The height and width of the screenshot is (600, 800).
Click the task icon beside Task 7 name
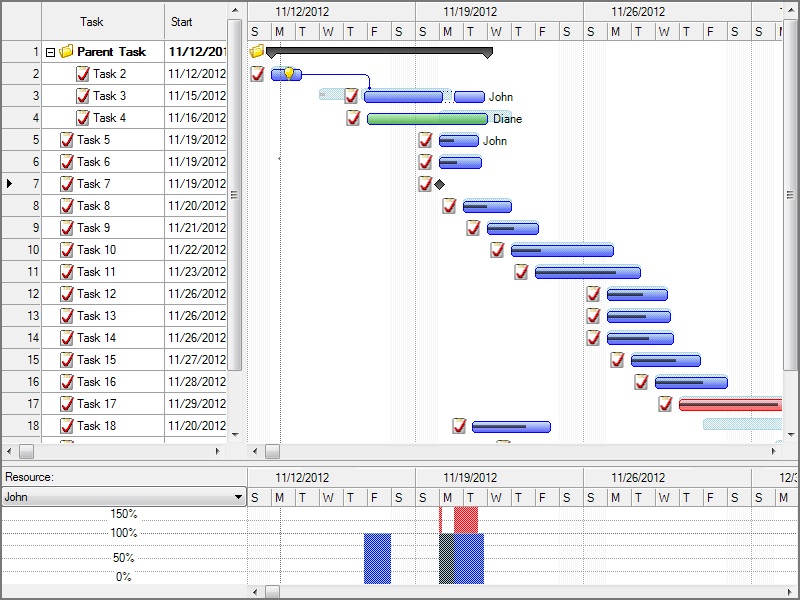click(67, 184)
